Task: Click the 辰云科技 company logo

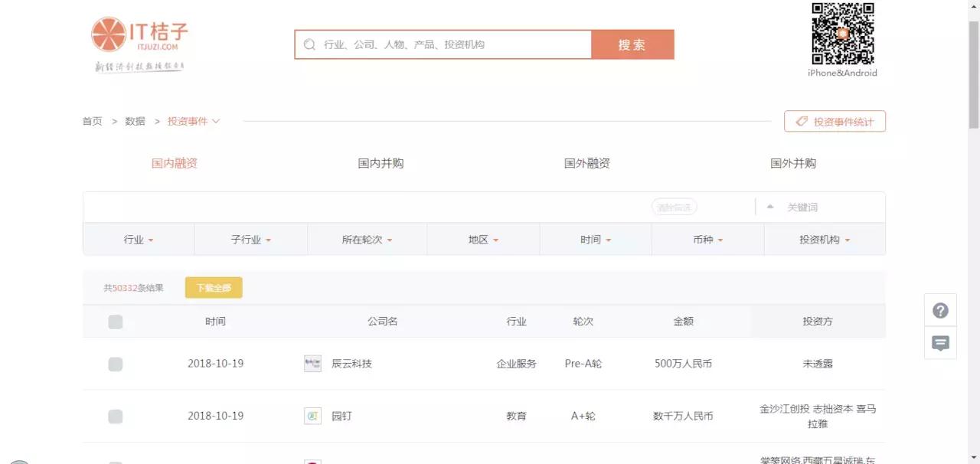Action: tap(312, 364)
